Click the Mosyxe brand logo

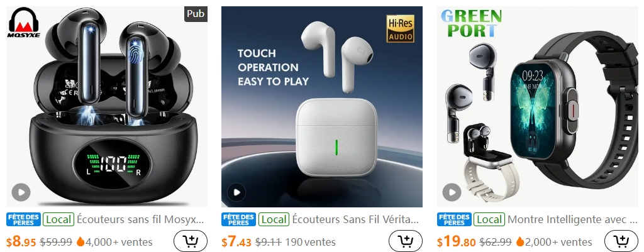23,23
